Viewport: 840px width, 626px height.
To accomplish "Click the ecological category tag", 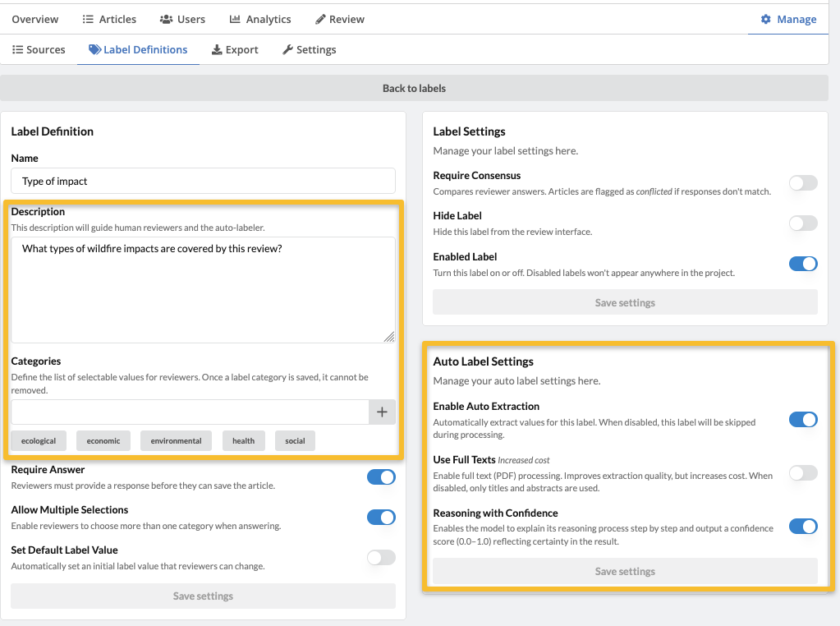I will point(39,440).
